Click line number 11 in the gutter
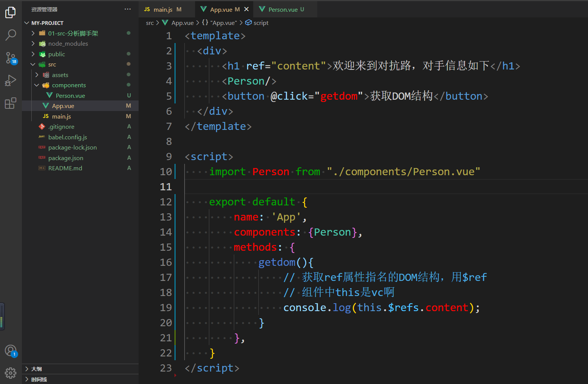Viewport: 588px width, 384px height. [166, 187]
